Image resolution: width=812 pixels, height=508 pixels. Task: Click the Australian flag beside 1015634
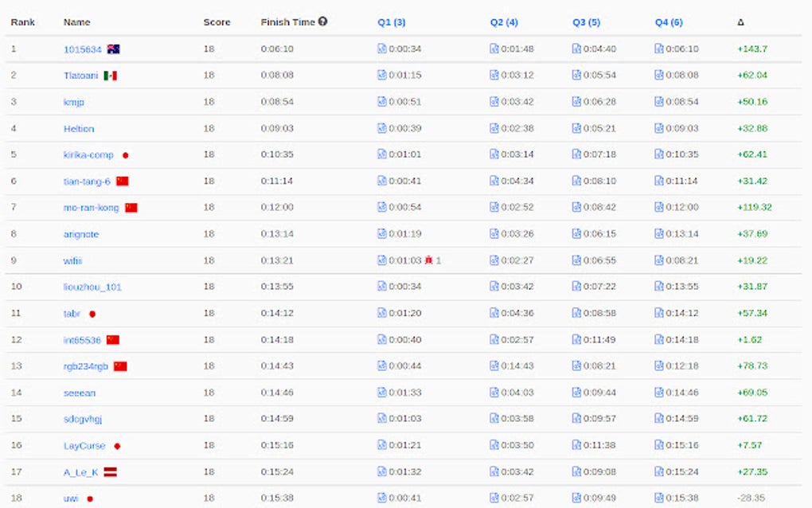click(115, 48)
